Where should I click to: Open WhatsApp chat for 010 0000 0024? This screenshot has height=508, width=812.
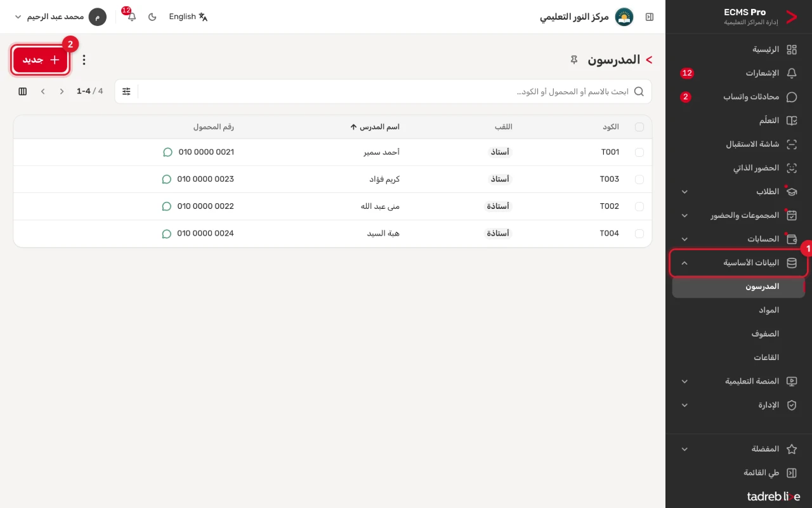click(167, 234)
